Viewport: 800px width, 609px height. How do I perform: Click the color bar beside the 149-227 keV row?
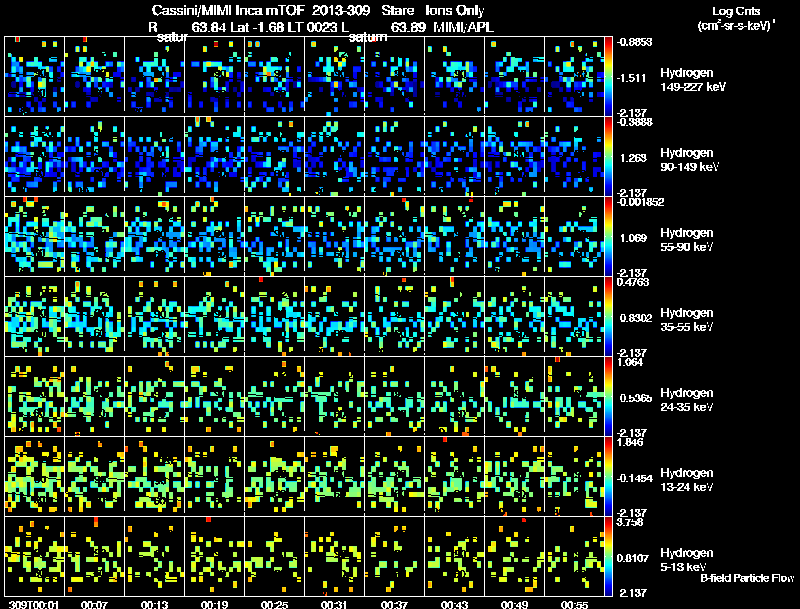pyautogui.click(x=608, y=76)
